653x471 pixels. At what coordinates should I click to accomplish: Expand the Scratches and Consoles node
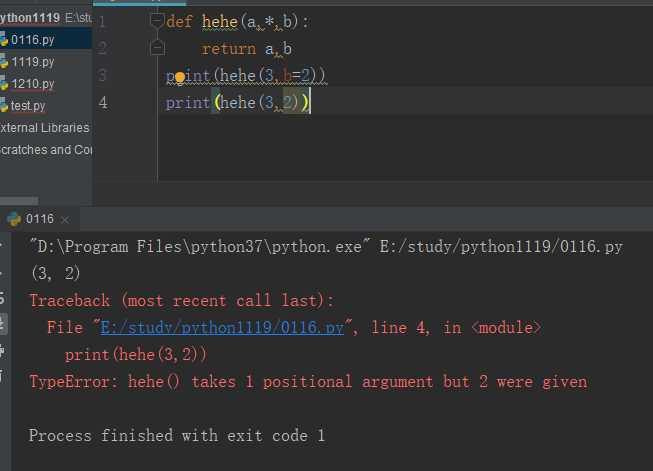click(46, 150)
